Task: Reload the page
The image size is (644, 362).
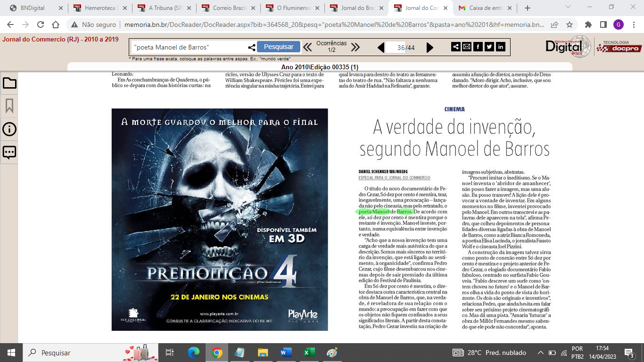Action: point(41,25)
